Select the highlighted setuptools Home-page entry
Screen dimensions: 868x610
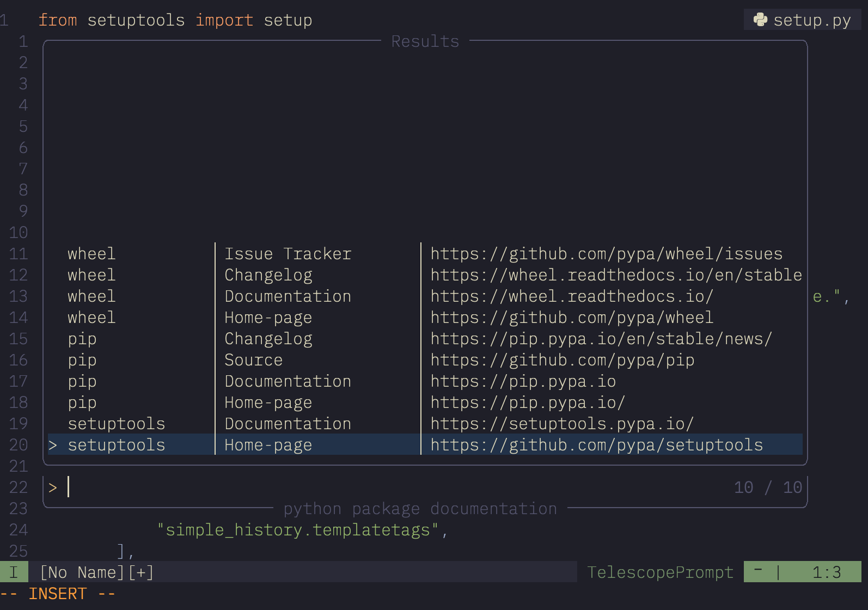[425, 445]
